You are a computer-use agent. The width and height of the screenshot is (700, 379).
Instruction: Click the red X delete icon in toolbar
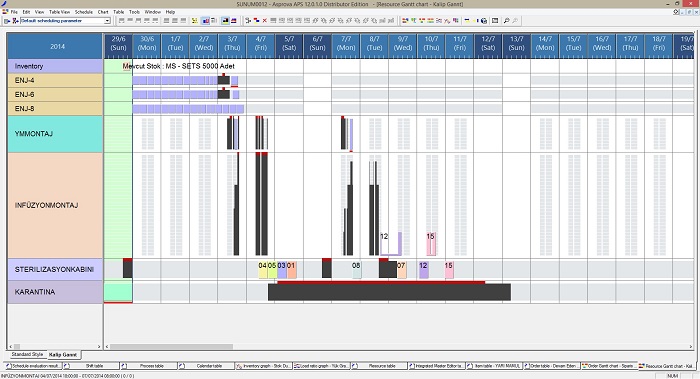pos(265,21)
